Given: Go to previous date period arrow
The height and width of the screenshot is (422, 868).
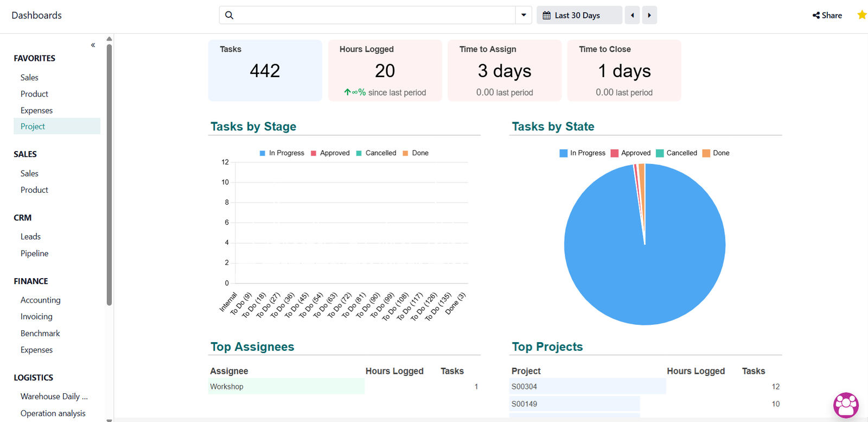Looking at the screenshot, I should 632,15.
